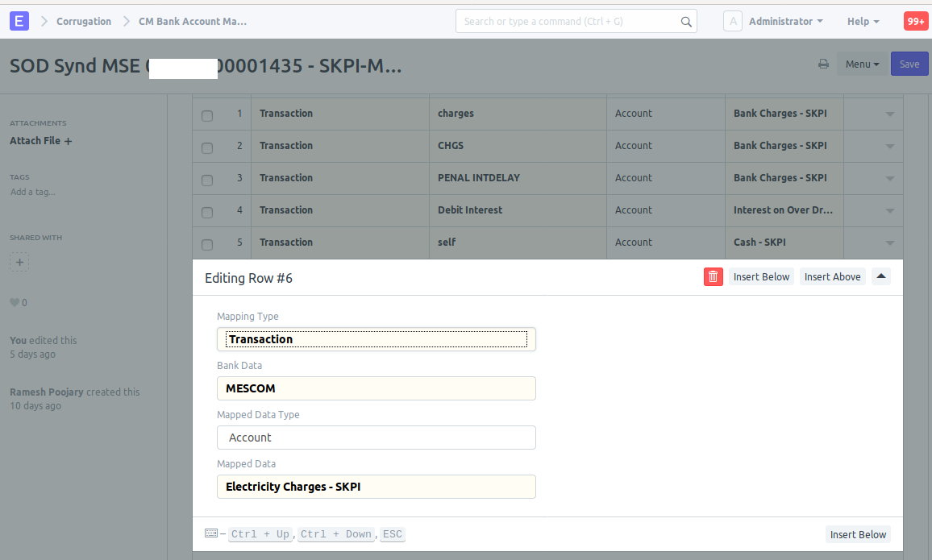Click Insert Above button
Image resolution: width=932 pixels, height=560 pixels.
832,276
